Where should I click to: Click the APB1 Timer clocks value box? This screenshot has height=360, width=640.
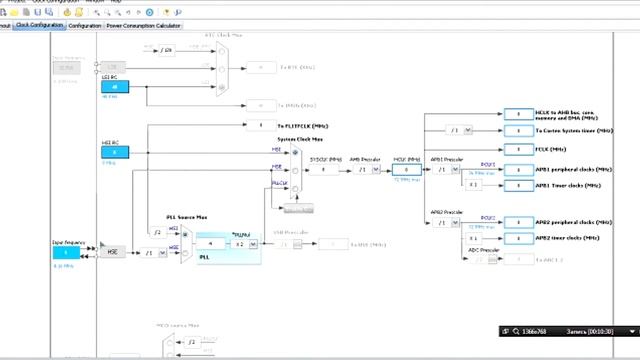tap(519, 185)
